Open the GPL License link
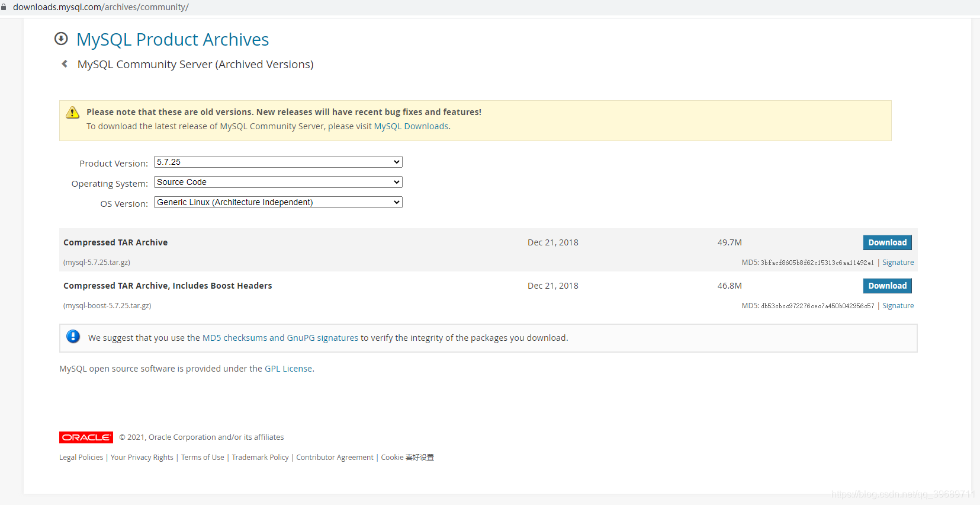This screenshot has height=505, width=980. click(288, 369)
